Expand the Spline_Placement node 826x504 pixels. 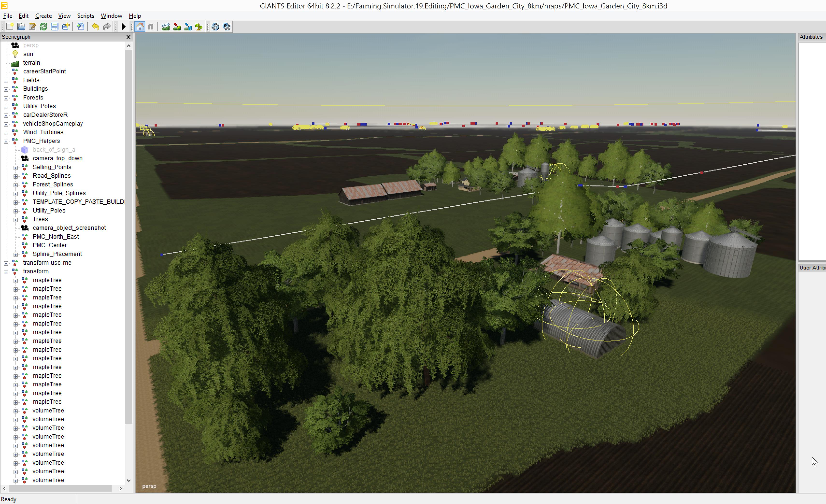click(x=16, y=255)
